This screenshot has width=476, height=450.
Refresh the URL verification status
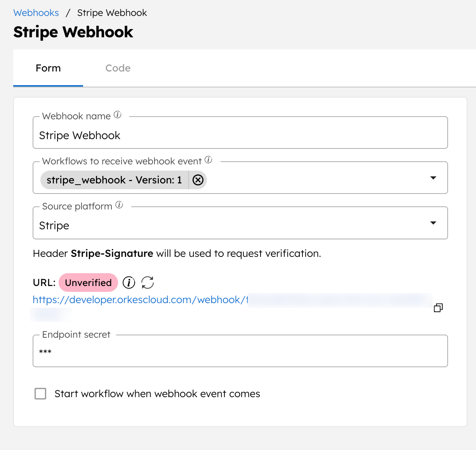pos(148,283)
